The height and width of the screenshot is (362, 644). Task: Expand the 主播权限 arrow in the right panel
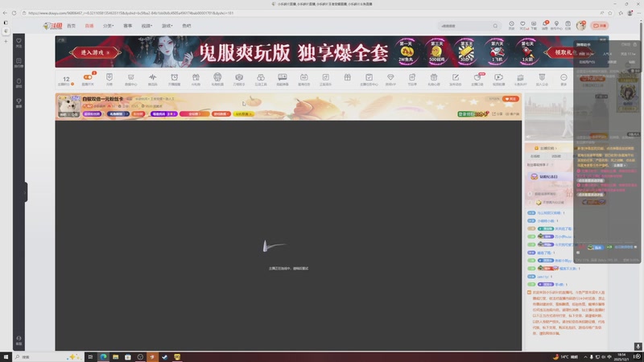pos(556,148)
